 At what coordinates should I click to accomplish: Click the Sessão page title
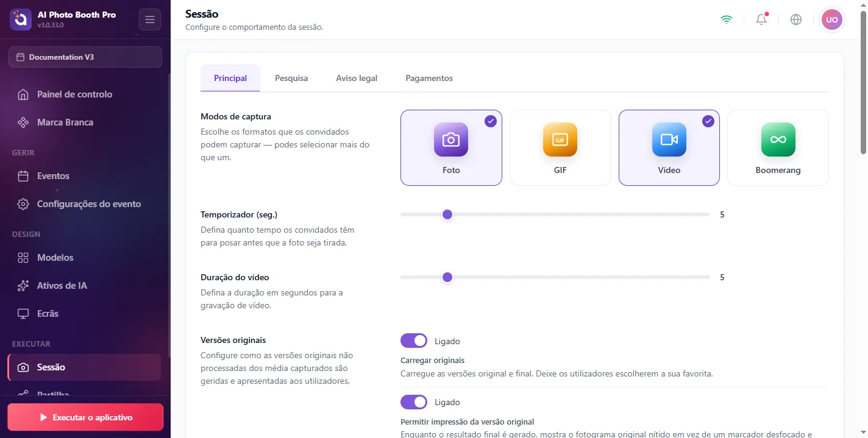tap(202, 13)
